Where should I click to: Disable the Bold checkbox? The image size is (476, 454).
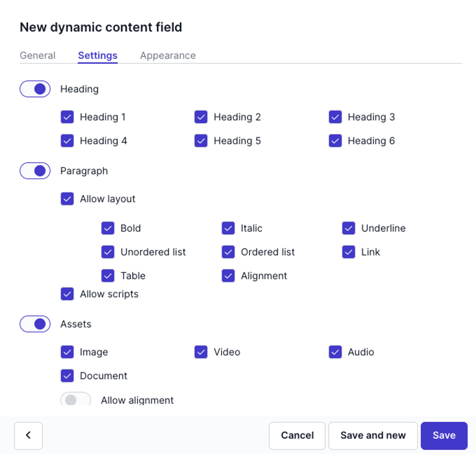tap(107, 228)
